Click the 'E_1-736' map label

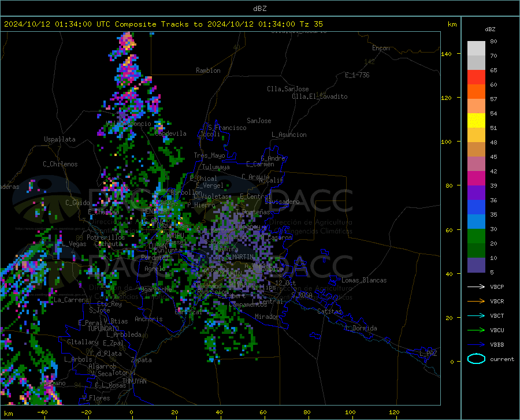coord(357,75)
